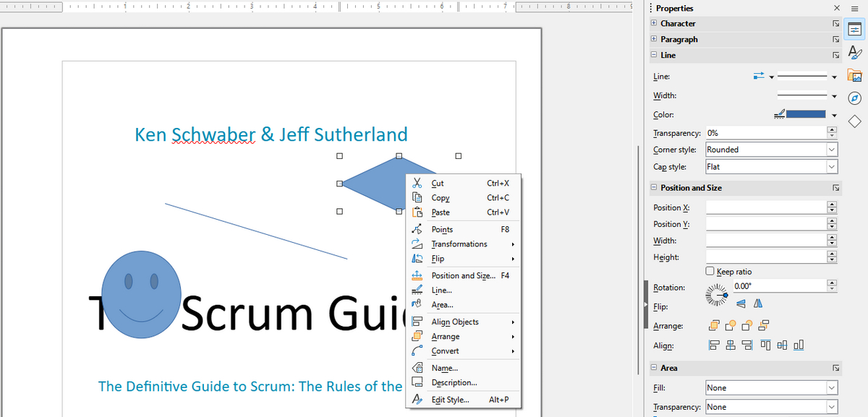Open the Cap style dropdown
The height and width of the screenshot is (417, 868).
coord(832,166)
